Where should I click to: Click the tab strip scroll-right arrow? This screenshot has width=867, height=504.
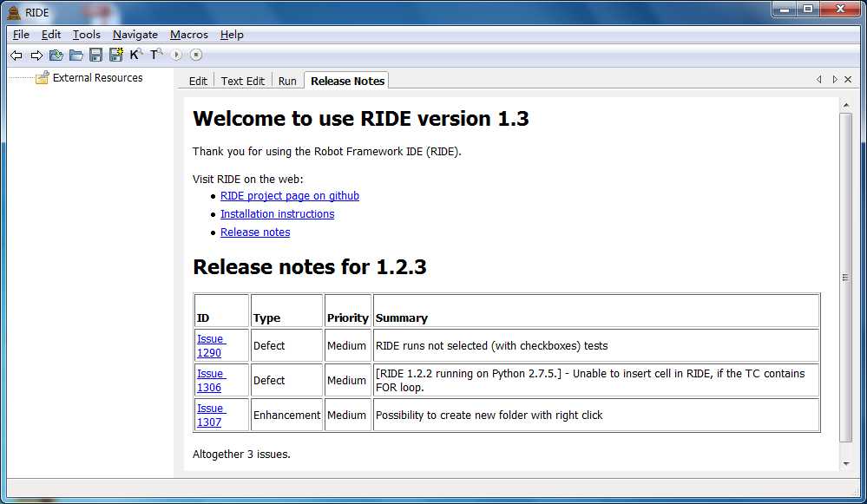point(834,80)
